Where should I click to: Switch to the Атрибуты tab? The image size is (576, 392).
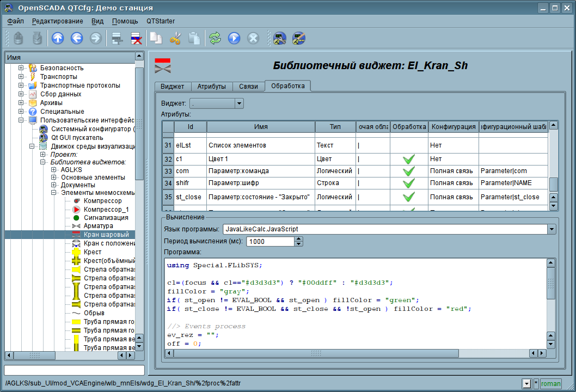[211, 87]
